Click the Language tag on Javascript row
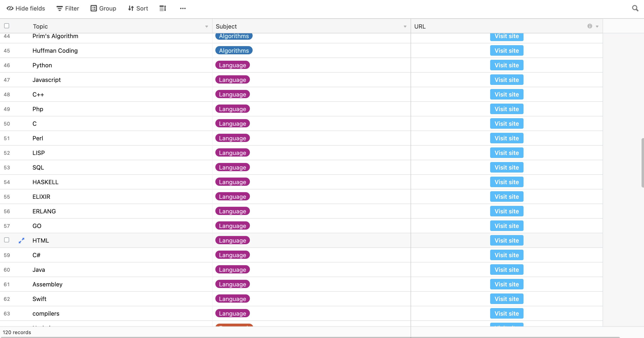The width and height of the screenshot is (644, 338). pyautogui.click(x=232, y=80)
